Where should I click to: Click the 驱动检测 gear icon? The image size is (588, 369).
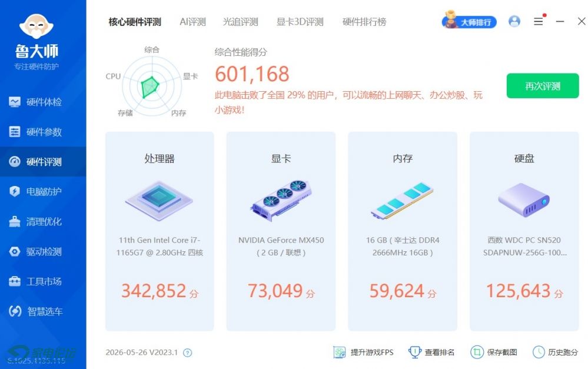tap(15, 252)
